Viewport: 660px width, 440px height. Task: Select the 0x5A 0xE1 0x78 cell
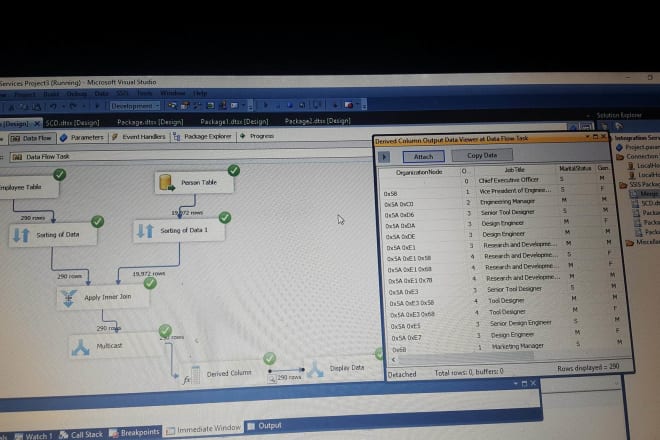point(410,281)
